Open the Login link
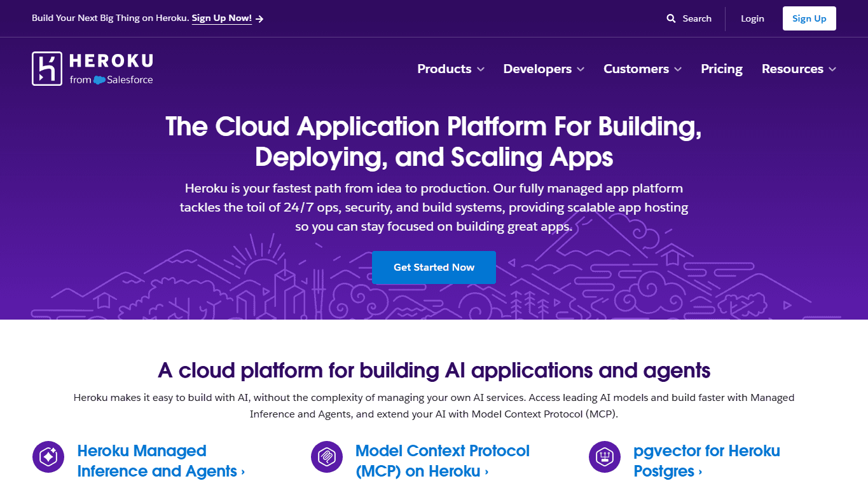868x488 pixels. click(x=752, y=18)
